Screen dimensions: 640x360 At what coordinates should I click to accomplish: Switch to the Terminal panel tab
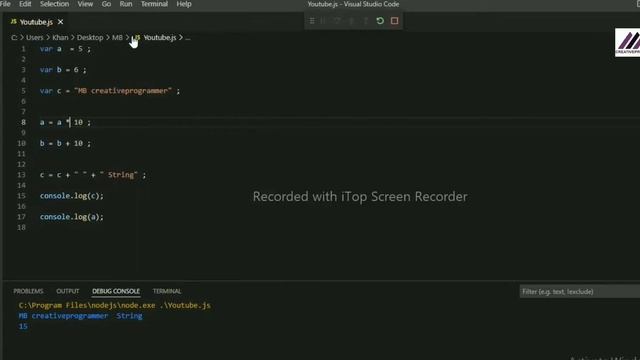click(167, 291)
